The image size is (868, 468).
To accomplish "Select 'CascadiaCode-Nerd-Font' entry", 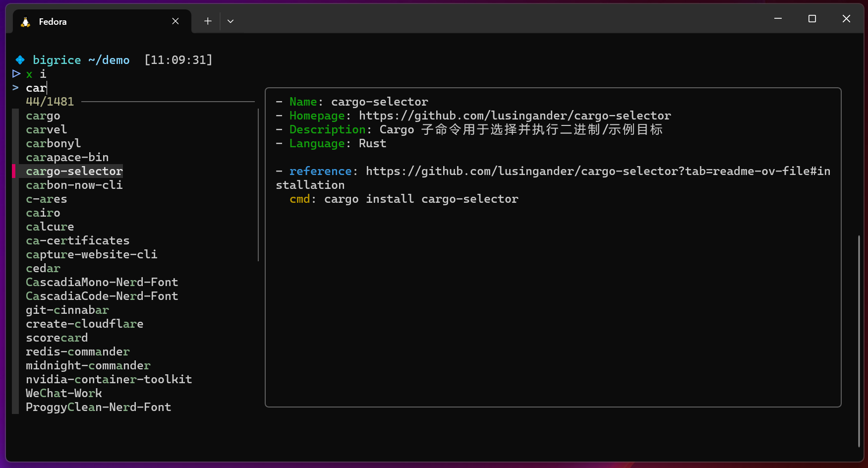I will click(x=102, y=296).
